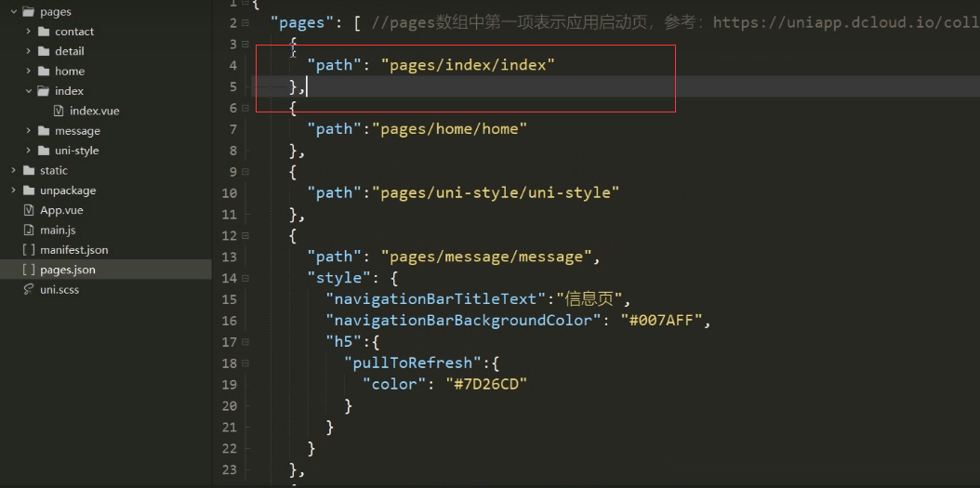This screenshot has width=980, height=488.
Task: Click the Vue file icon beside index.vue
Action: point(59,111)
